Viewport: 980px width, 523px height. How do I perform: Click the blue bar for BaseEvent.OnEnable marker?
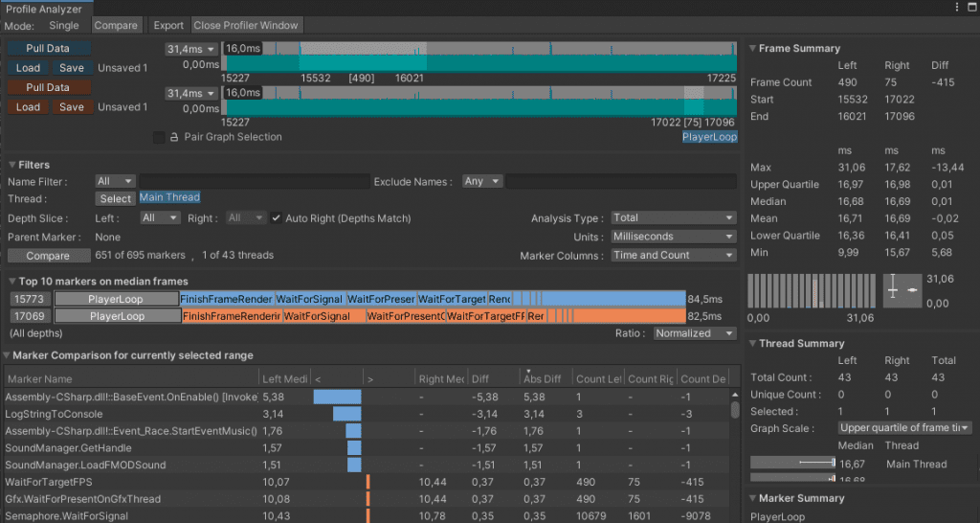pos(337,397)
